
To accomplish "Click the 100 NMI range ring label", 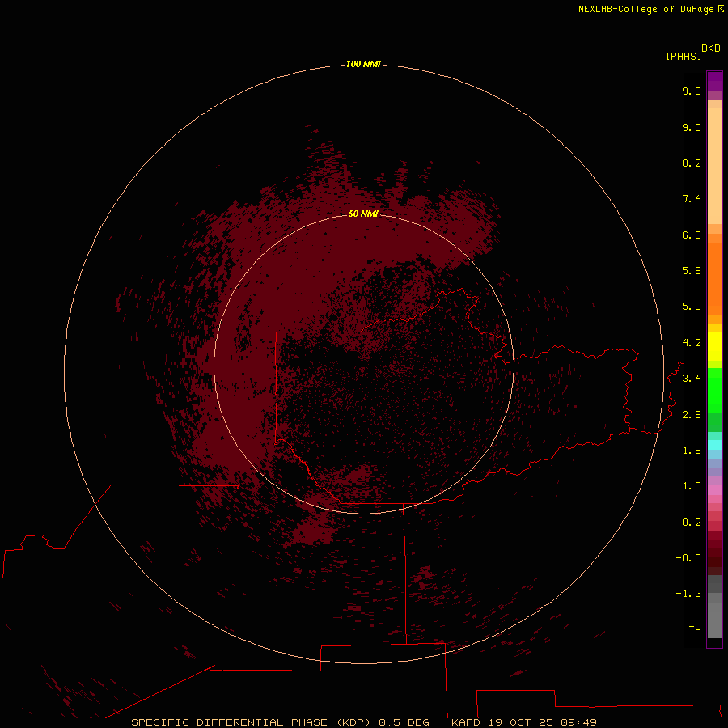I will (363, 64).
